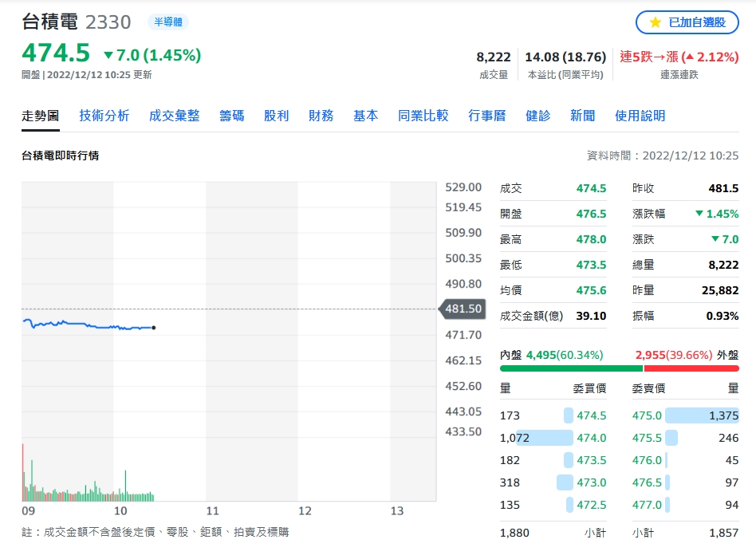
Task: Click the stock code 2330
Action: [108, 22]
